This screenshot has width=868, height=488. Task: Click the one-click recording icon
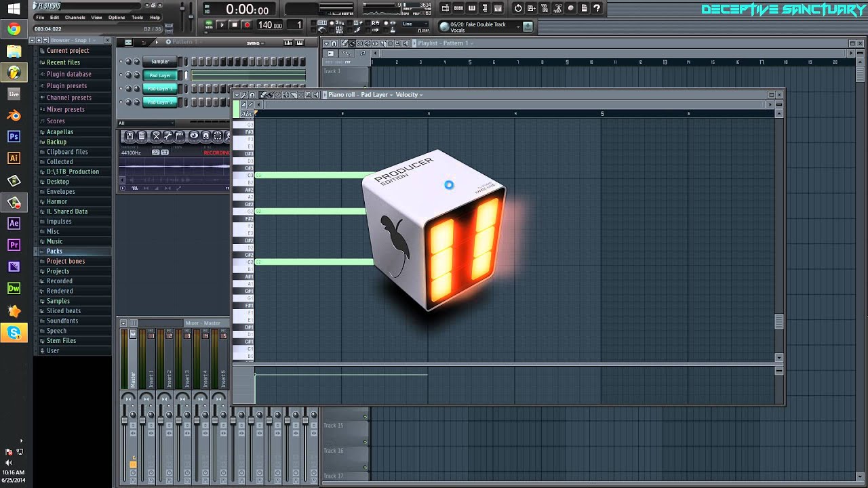(x=570, y=8)
